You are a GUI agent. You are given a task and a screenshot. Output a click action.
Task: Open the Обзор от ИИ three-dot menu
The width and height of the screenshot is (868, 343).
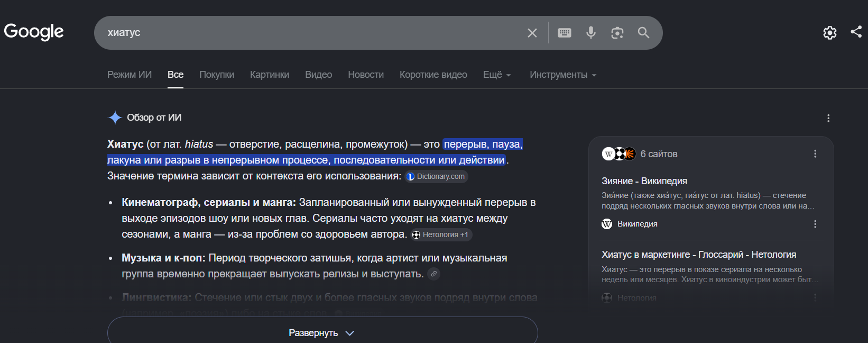[828, 118]
